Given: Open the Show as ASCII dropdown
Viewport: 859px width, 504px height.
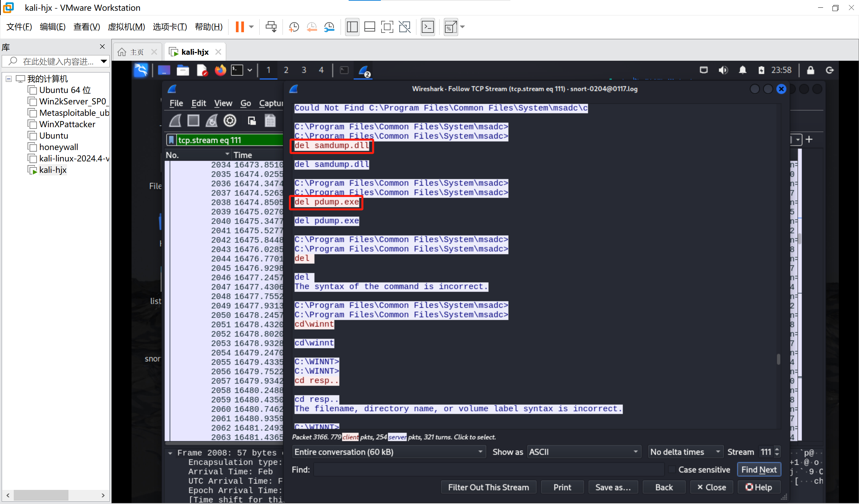Looking at the screenshot, I should point(584,452).
